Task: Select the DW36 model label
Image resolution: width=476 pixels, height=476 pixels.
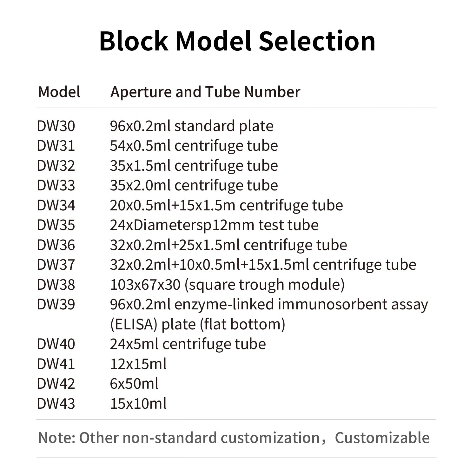Action: coord(56,245)
